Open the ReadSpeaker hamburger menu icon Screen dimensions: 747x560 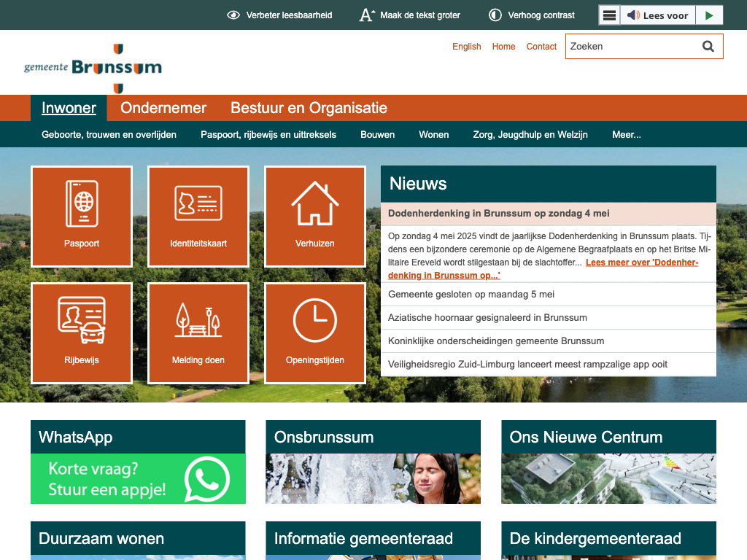[610, 15]
